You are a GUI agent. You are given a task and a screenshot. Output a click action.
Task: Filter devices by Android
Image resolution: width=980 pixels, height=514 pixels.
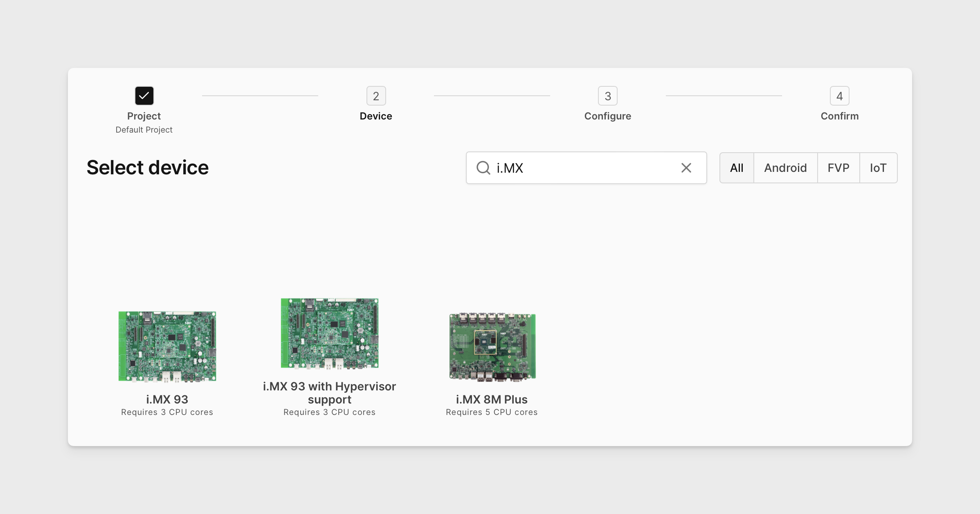785,168
